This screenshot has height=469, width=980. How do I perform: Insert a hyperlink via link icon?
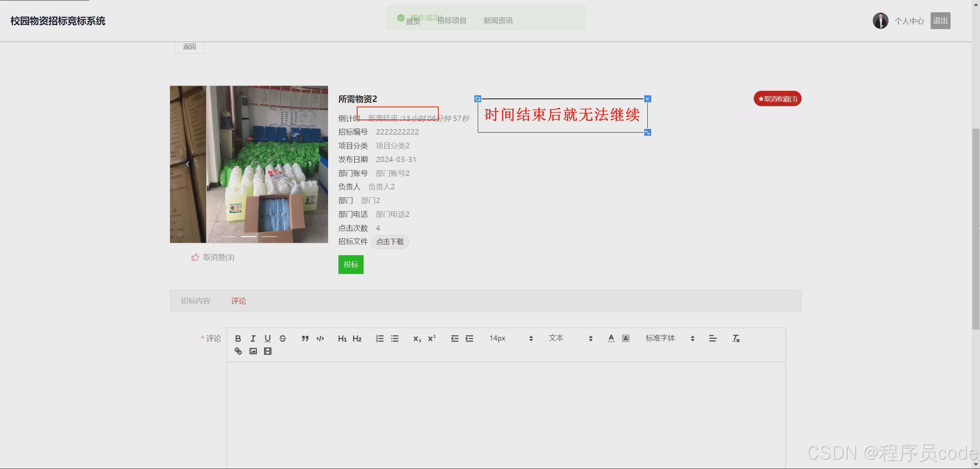(238, 351)
